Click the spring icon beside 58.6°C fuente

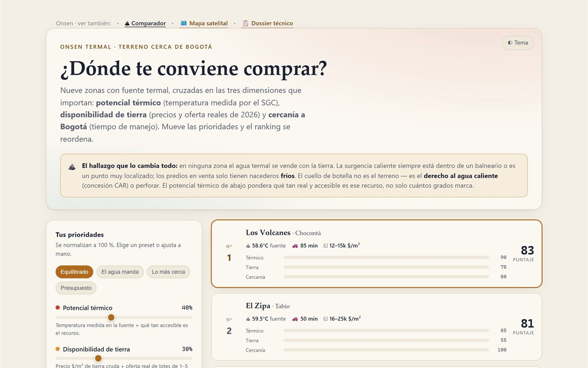pyautogui.click(x=248, y=246)
